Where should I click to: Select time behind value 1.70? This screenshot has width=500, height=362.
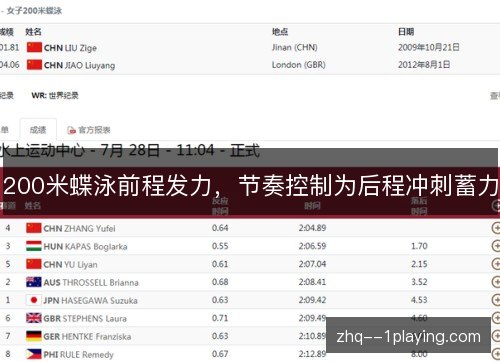click(x=419, y=246)
